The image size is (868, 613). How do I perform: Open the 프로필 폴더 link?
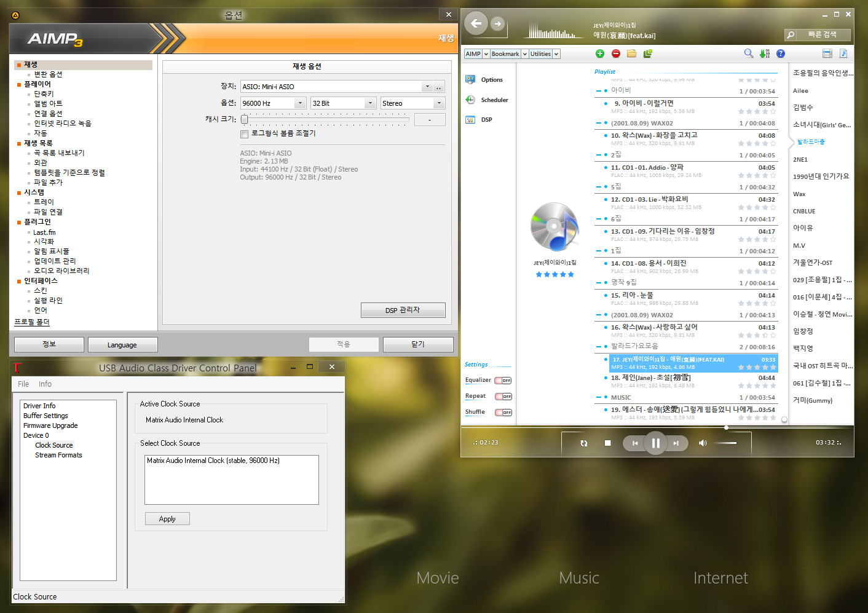click(32, 322)
